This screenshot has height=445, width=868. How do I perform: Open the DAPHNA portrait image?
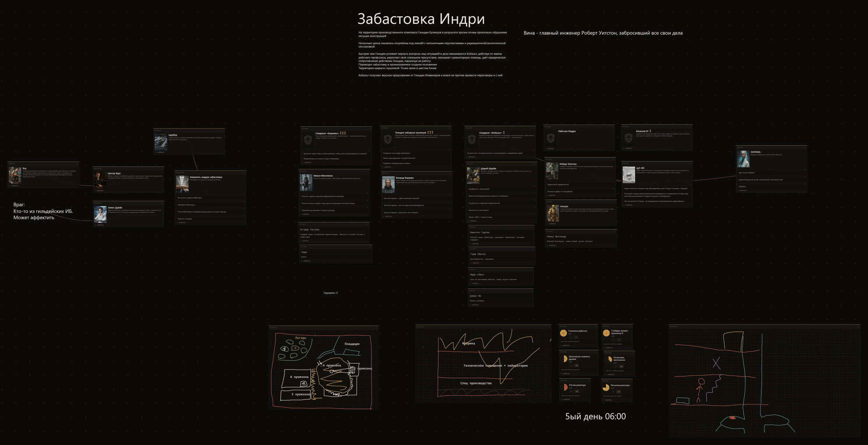[743, 159]
